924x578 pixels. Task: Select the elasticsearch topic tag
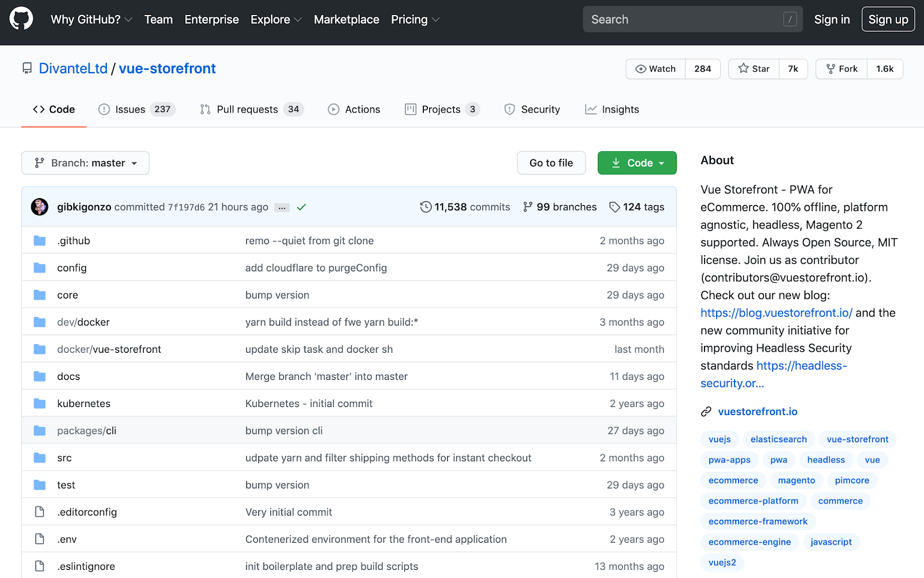pos(778,439)
